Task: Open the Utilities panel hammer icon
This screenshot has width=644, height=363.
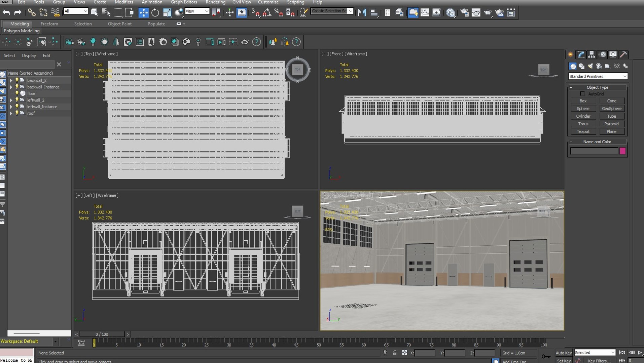Action: pyautogui.click(x=623, y=54)
